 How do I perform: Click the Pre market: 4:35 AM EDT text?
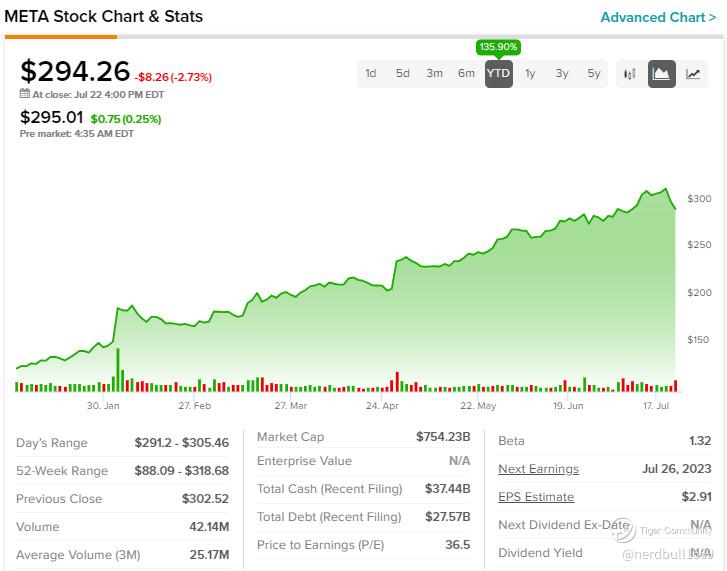point(77,134)
